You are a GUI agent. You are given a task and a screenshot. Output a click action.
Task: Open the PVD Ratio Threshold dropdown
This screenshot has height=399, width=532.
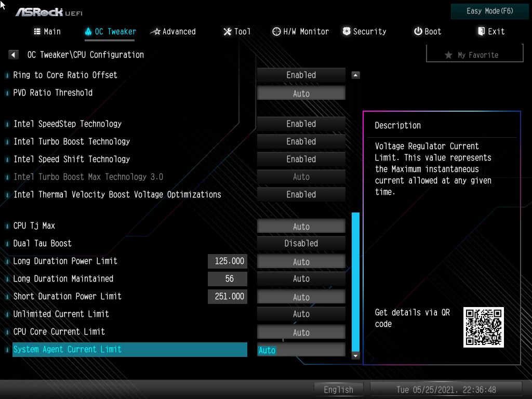click(301, 92)
